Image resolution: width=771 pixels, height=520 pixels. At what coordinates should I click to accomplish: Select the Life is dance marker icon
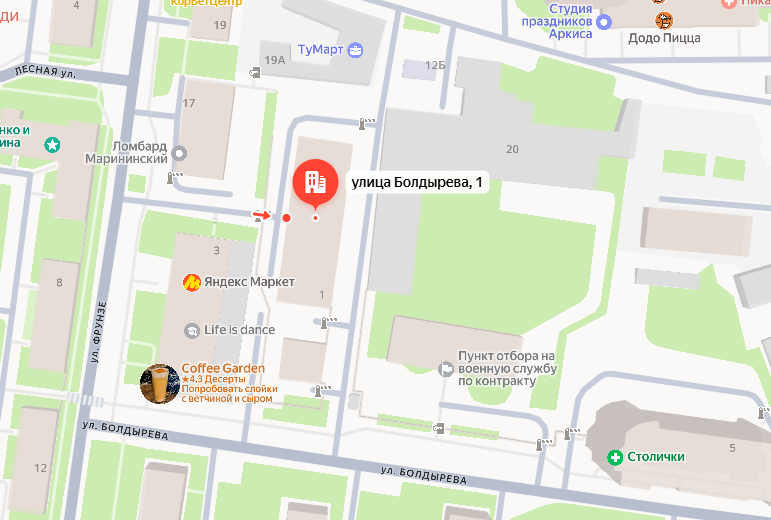tap(192, 330)
